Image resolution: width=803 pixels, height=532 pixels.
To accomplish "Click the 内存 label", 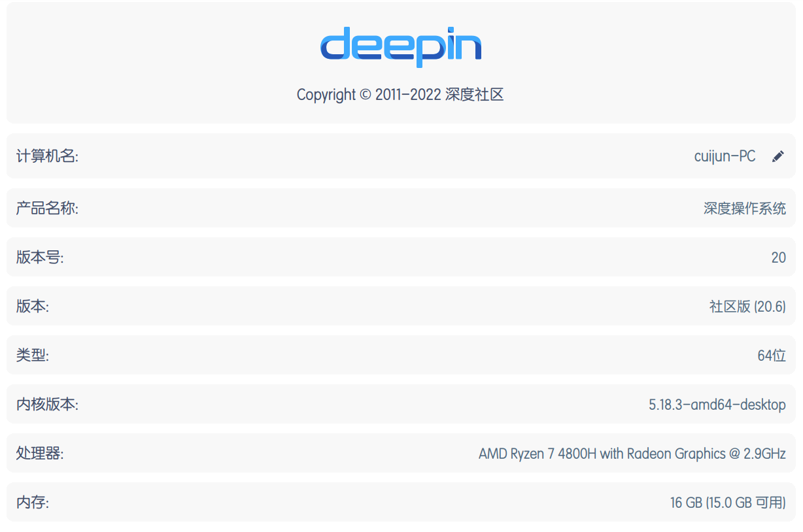I will [x=32, y=503].
